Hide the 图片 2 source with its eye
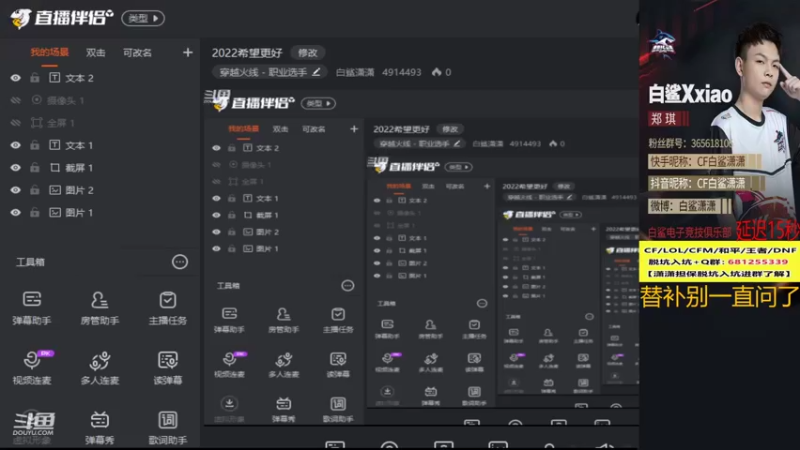 [16, 190]
